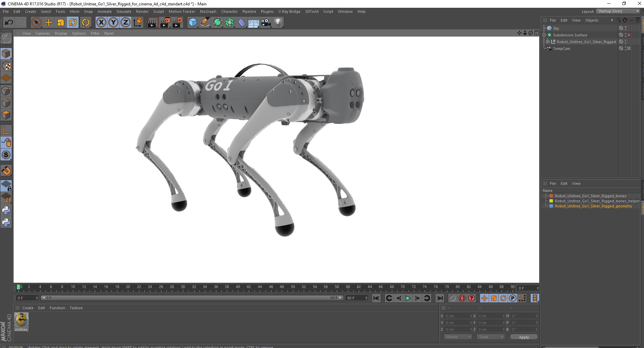Add a Cube primitive object
Viewport: 644px width, 348px height.
tap(193, 22)
